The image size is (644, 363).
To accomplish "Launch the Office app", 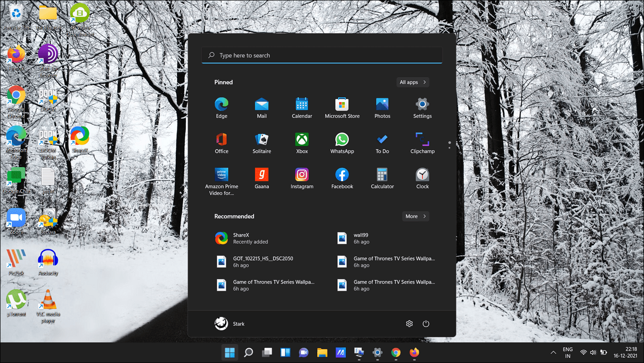I will pos(222,143).
